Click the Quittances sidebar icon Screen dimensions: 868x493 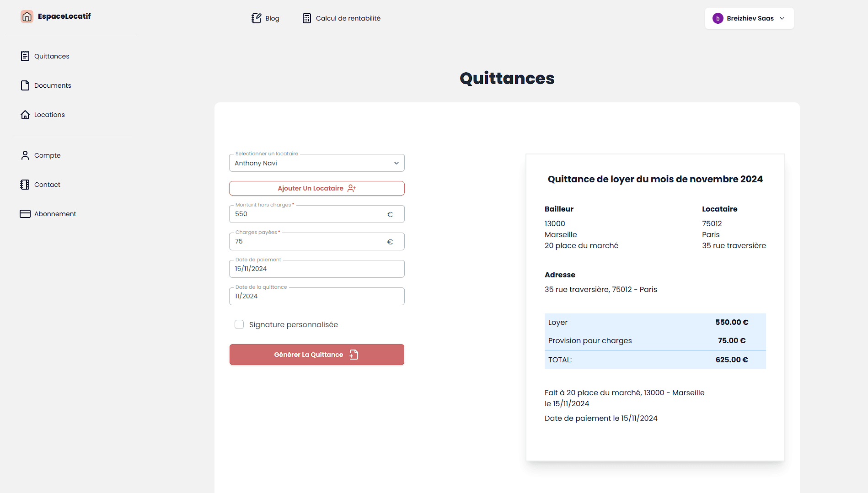tap(25, 56)
